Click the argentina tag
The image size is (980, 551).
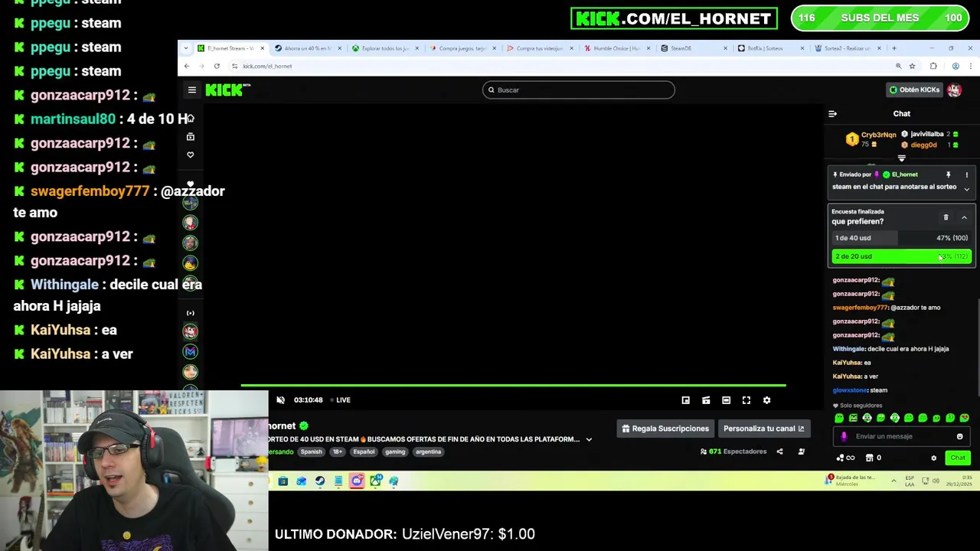428,452
